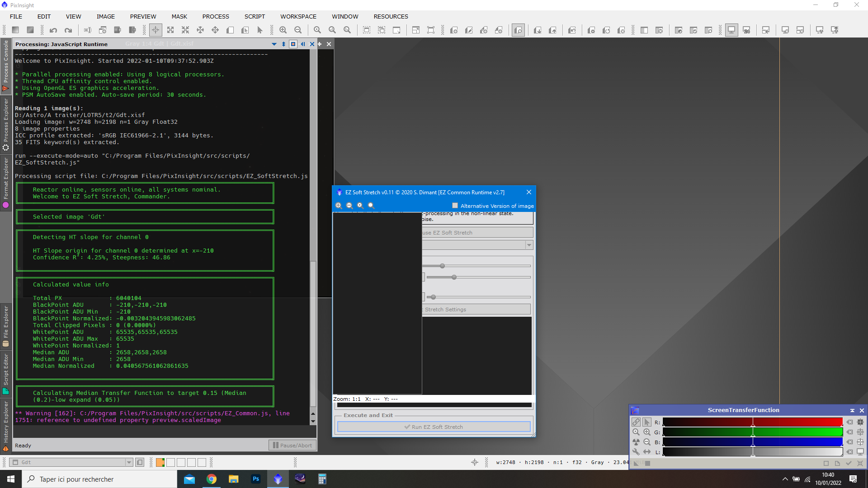This screenshot has height=488, width=868.
Task: Open the FILE menu
Action: [x=16, y=16]
